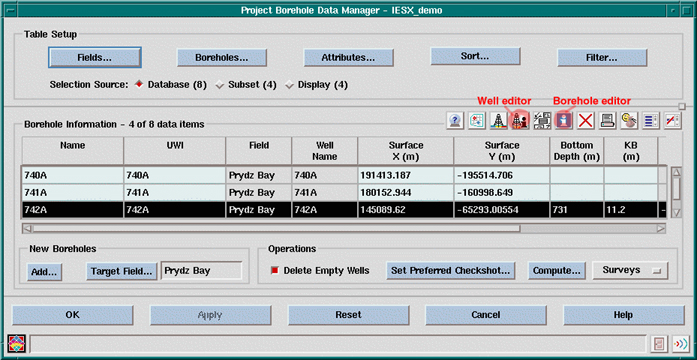Click the Compute... button
Screen dimensions: 697x360
(x=557, y=271)
